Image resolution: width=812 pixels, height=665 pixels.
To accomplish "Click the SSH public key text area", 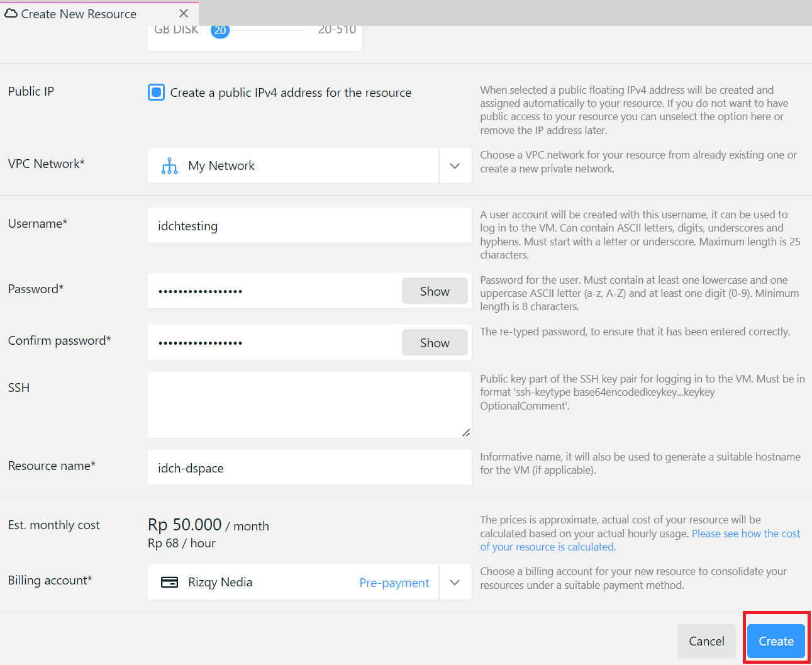I will click(x=309, y=405).
